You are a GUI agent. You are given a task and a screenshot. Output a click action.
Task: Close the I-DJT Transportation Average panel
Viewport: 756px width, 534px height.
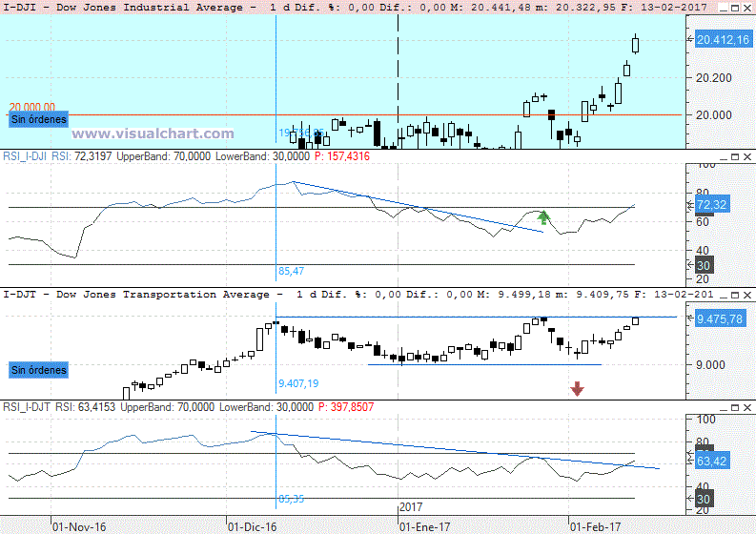coord(747,296)
